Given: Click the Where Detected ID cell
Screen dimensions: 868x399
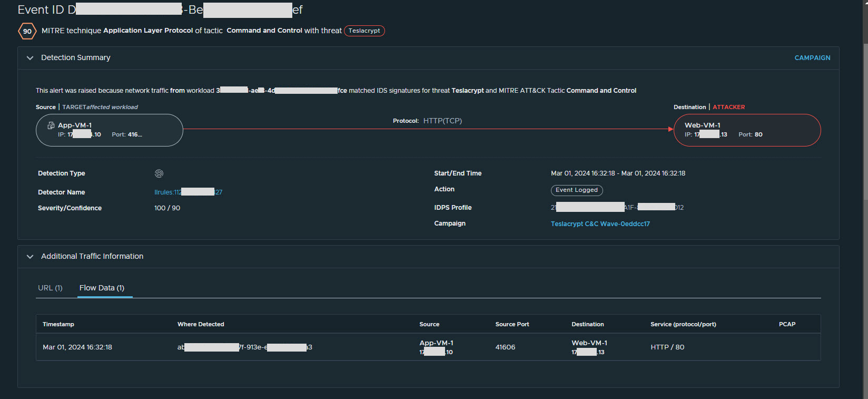Looking at the screenshot, I should [245, 347].
